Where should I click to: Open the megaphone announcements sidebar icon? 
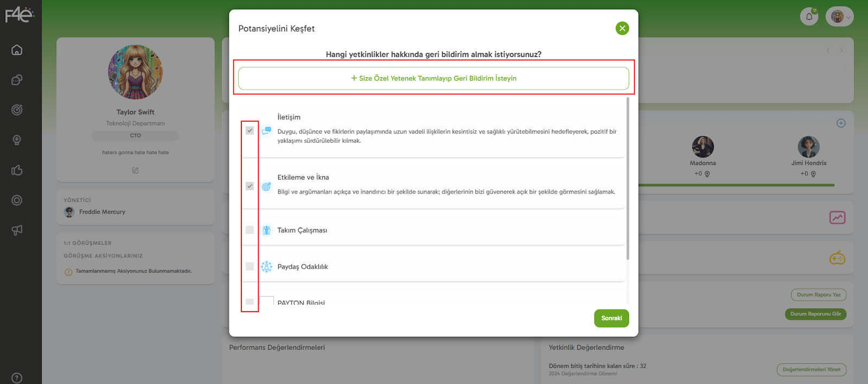17,230
